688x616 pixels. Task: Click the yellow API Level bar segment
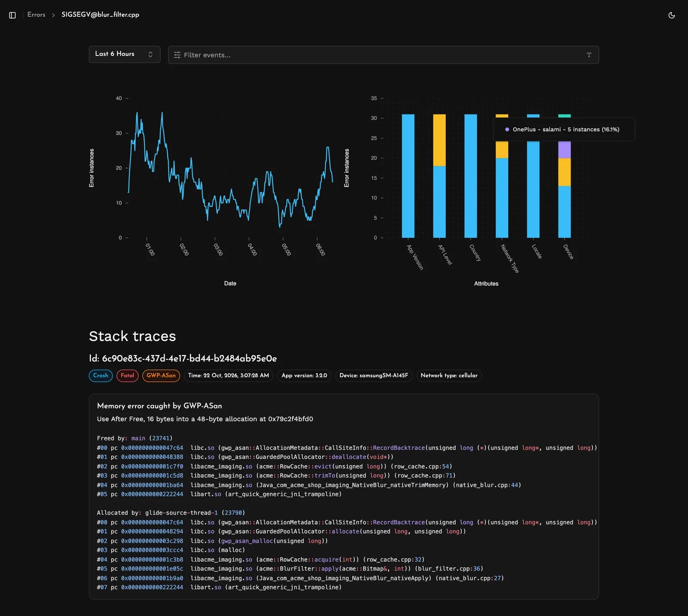click(439, 140)
